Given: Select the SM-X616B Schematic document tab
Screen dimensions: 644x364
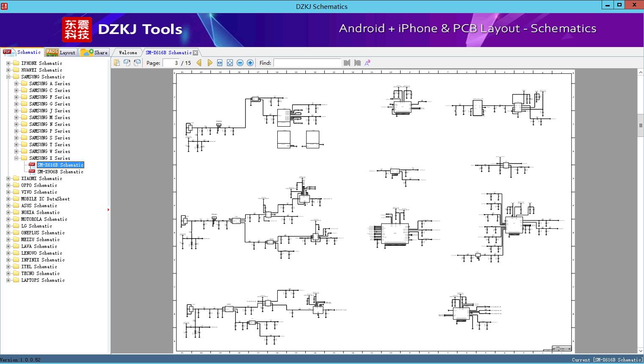Looking at the screenshot, I should click(169, 53).
